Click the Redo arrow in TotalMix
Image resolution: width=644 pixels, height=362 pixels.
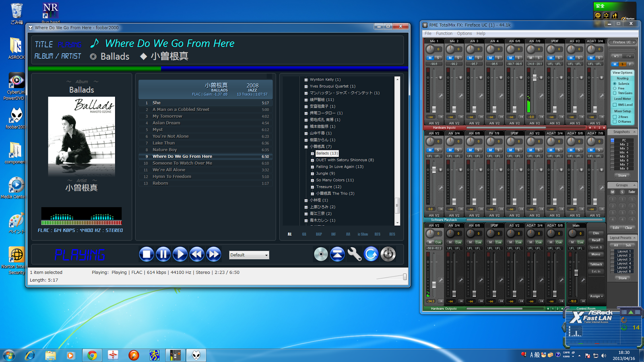(629, 56)
